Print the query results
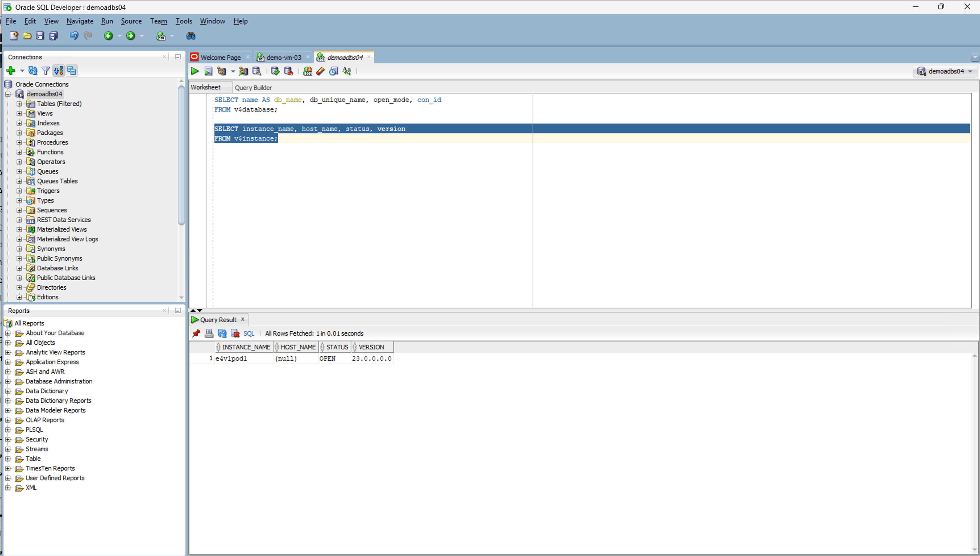The image size is (980, 556). [209, 333]
